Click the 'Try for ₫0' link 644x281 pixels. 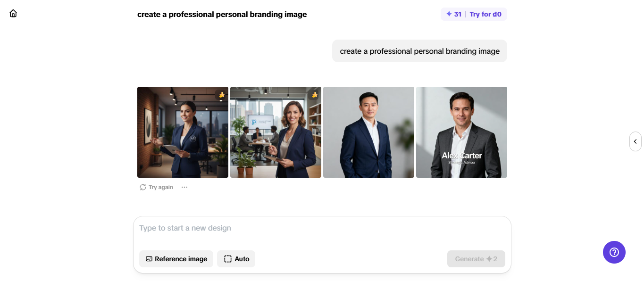[485, 14]
